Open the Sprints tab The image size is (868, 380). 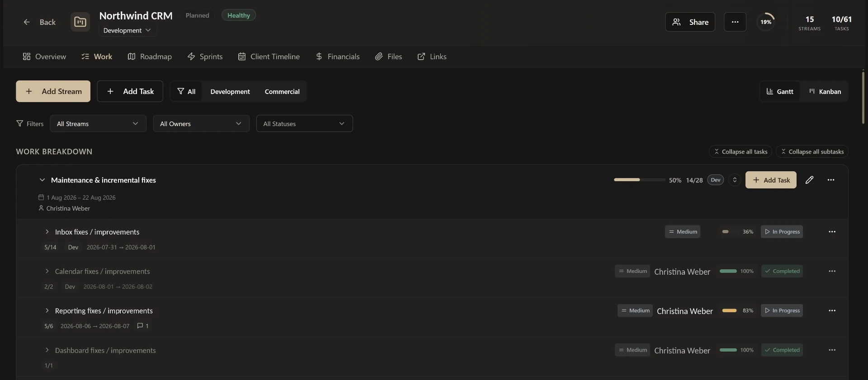point(205,56)
